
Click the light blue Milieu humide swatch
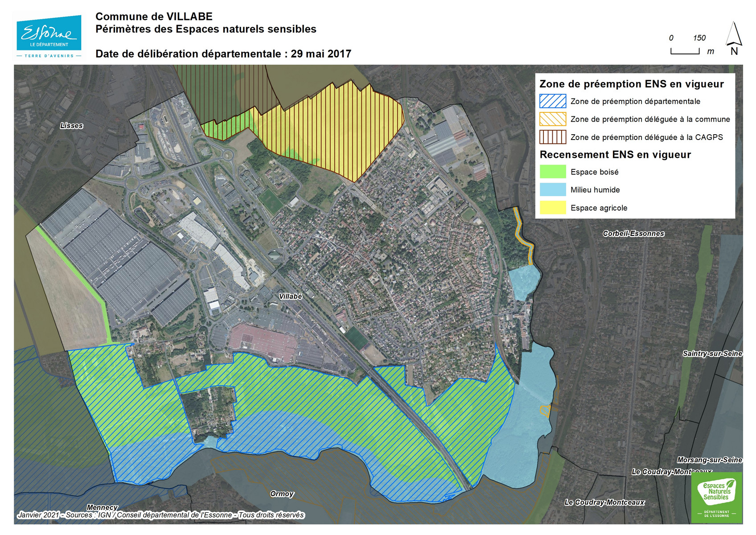[x=553, y=189]
